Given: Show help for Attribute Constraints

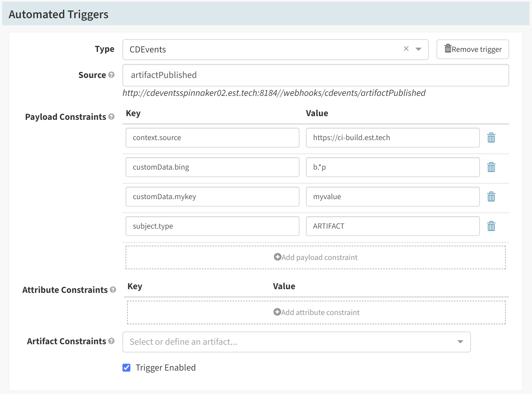Looking at the screenshot, I should coord(113,290).
